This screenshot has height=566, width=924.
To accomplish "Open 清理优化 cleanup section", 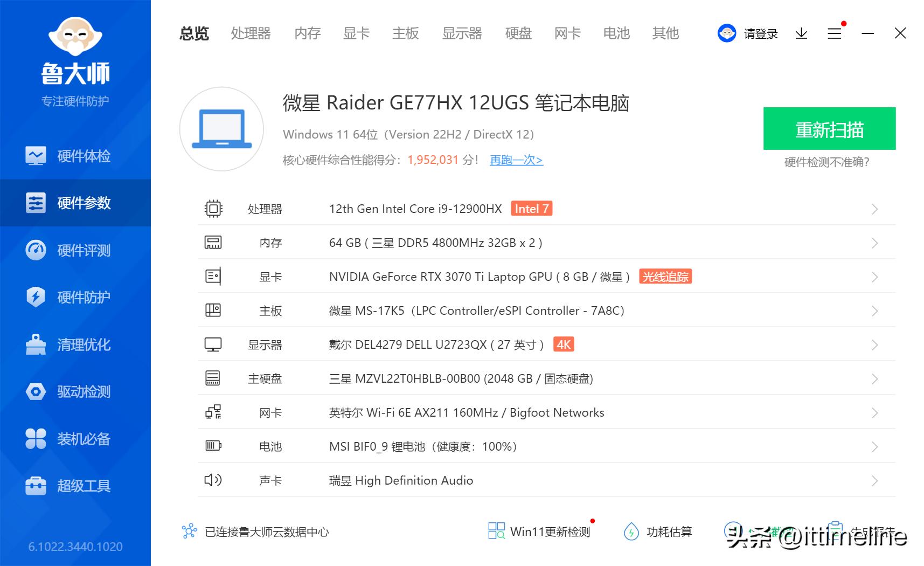I will pyautogui.click(x=75, y=344).
